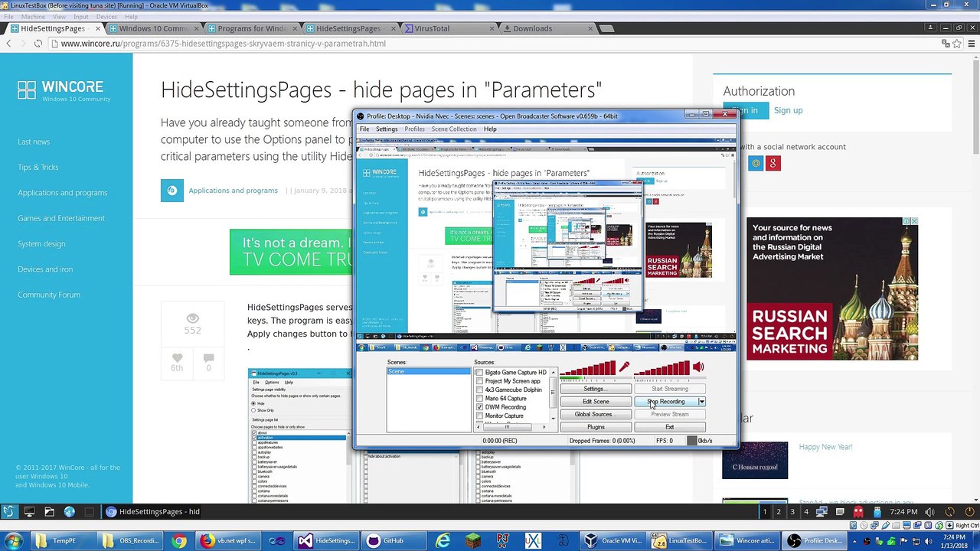
Task: Open the OBS Profiles menu
Action: (414, 129)
